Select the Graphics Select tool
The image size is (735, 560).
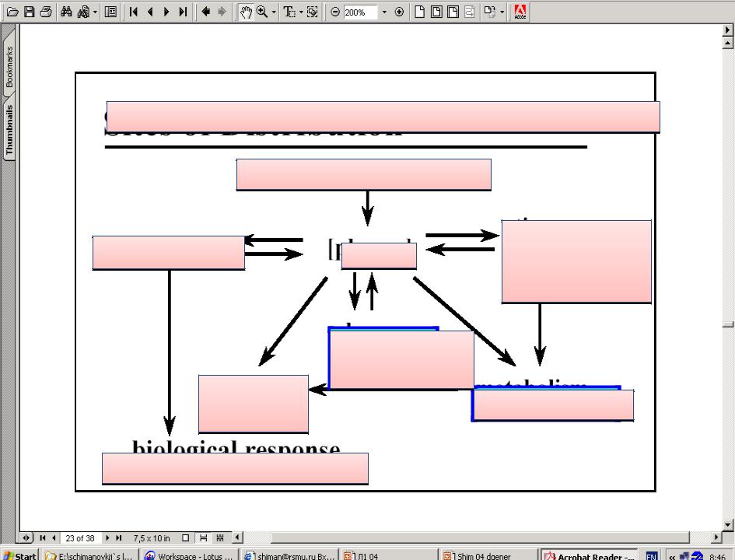(312, 12)
